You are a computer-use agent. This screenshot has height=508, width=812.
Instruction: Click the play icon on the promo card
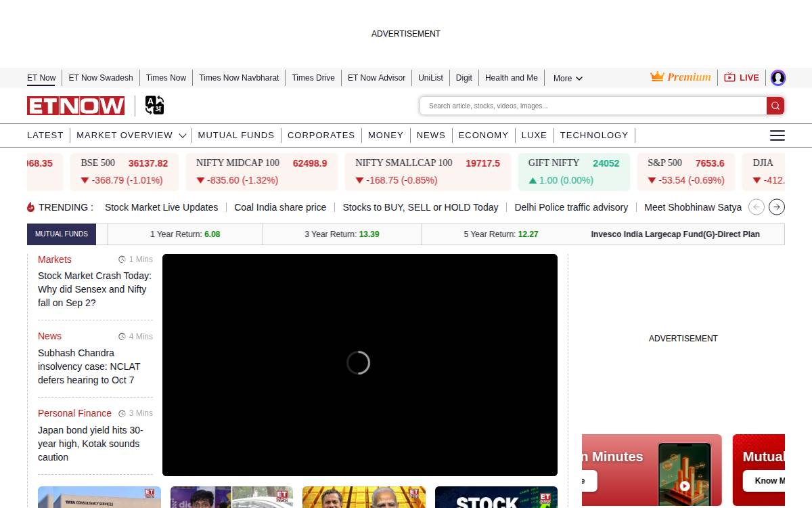coord(685,486)
